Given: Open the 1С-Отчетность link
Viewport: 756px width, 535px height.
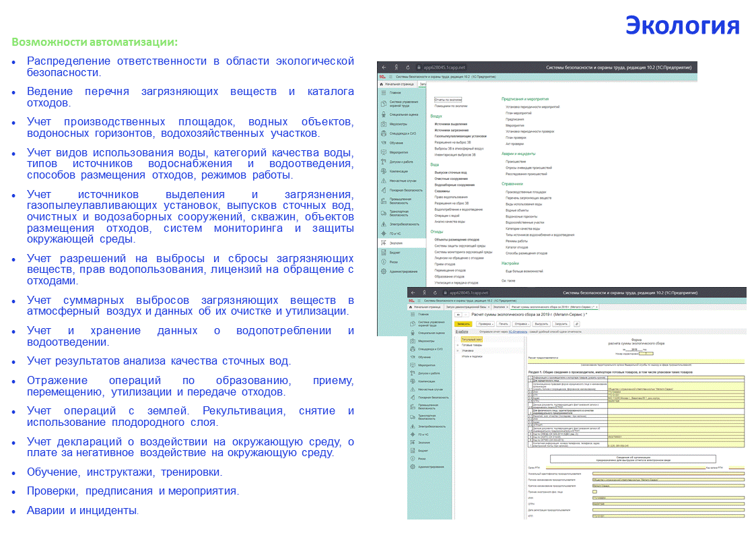Looking at the screenshot, I should [x=518, y=332].
